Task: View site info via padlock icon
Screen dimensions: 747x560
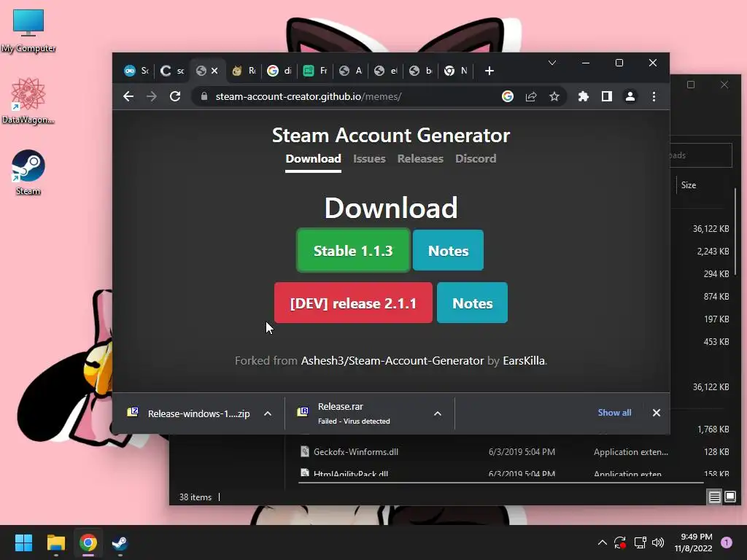Action: coord(204,96)
